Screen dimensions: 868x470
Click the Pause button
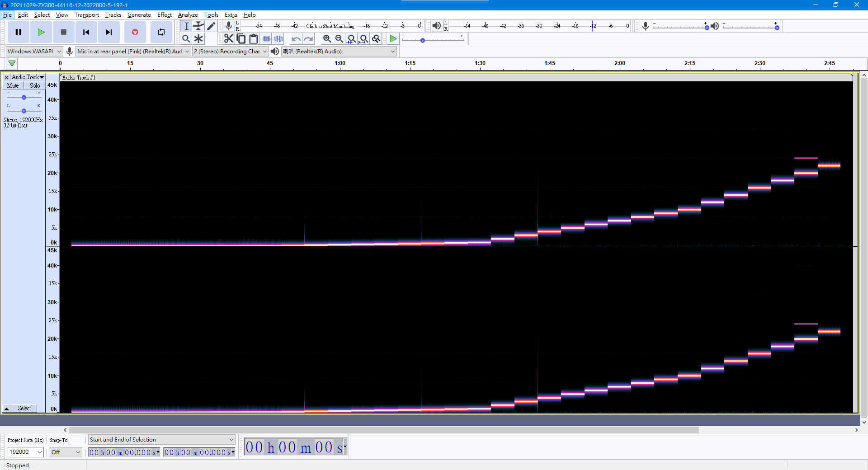(19, 32)
